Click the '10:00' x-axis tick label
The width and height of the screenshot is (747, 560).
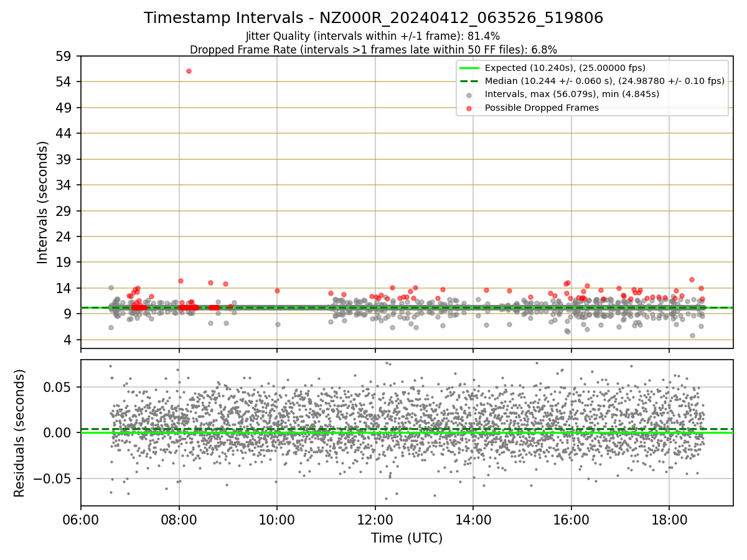click(x=277, y=519)
